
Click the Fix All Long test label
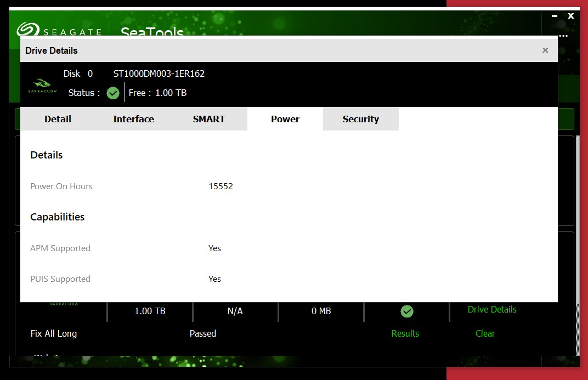click(54, 333)
